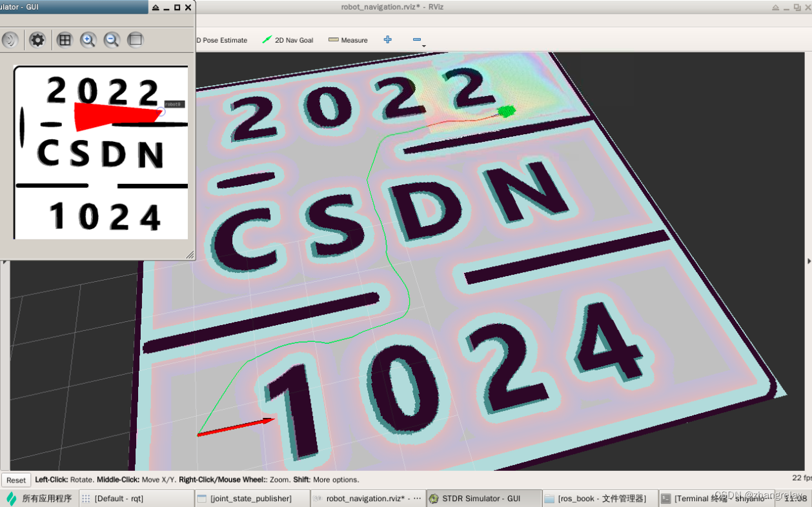This screenshot has height=507, width=812.
Task: Switch to [Default - rqt] taskbar window
Action: coord(136,498)
